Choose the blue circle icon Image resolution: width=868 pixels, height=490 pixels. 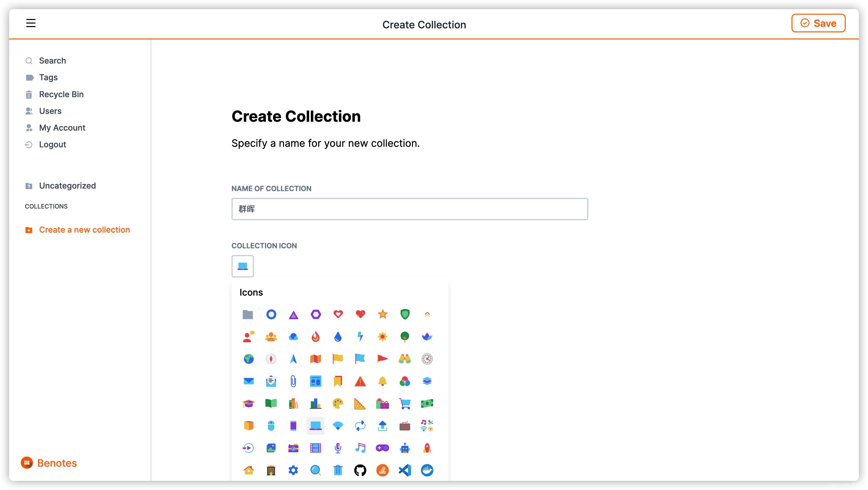point(271,314)
